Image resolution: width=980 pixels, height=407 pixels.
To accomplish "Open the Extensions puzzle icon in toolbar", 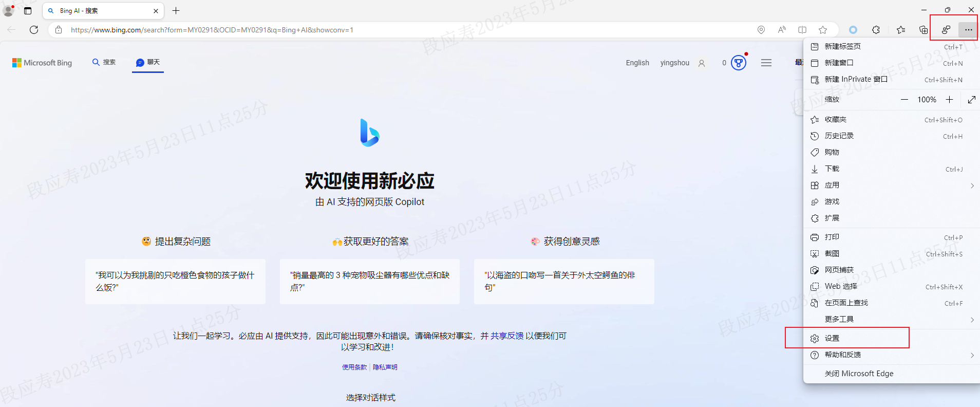I will click(x=876, y=30).
